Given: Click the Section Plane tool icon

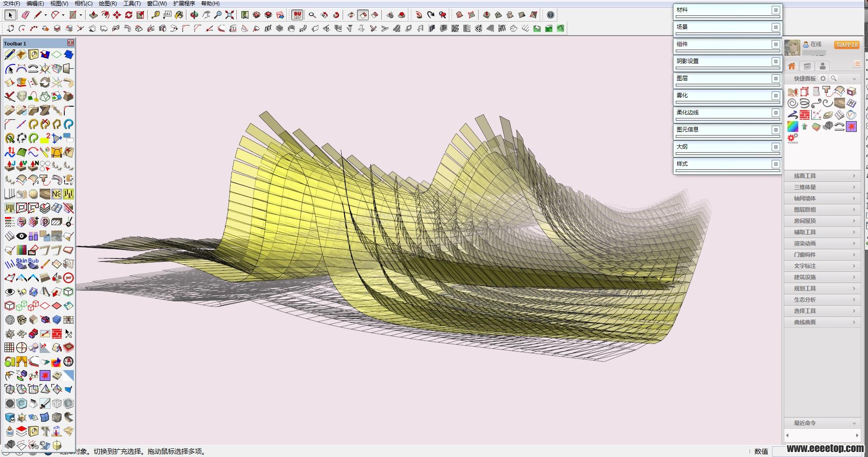Looking at the screenshot, I should (351, 15).
